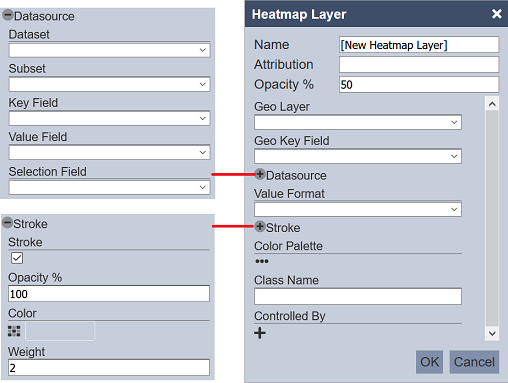This screenshot has width=508, height=383.
Task: Open the Value Field dropdown
Action: (x=109, y=152)
